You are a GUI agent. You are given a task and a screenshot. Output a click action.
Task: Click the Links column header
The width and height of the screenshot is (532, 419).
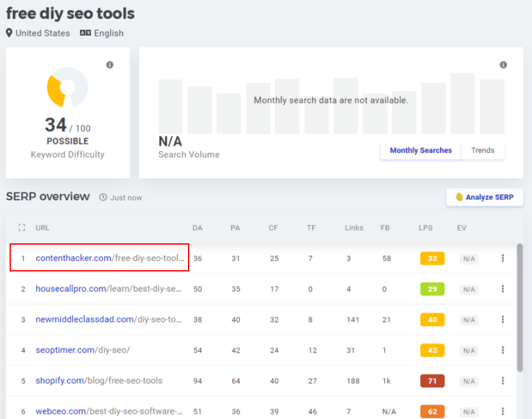pyautogui.click(x=354, y=228)
